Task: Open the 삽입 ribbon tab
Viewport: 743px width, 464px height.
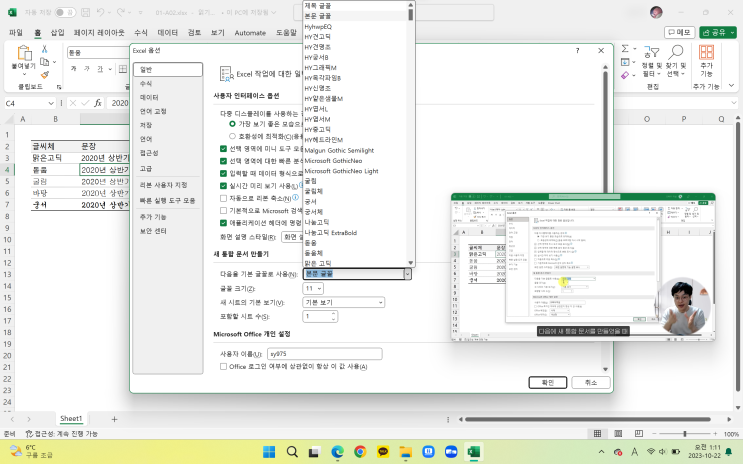Action: coord(58,32)
